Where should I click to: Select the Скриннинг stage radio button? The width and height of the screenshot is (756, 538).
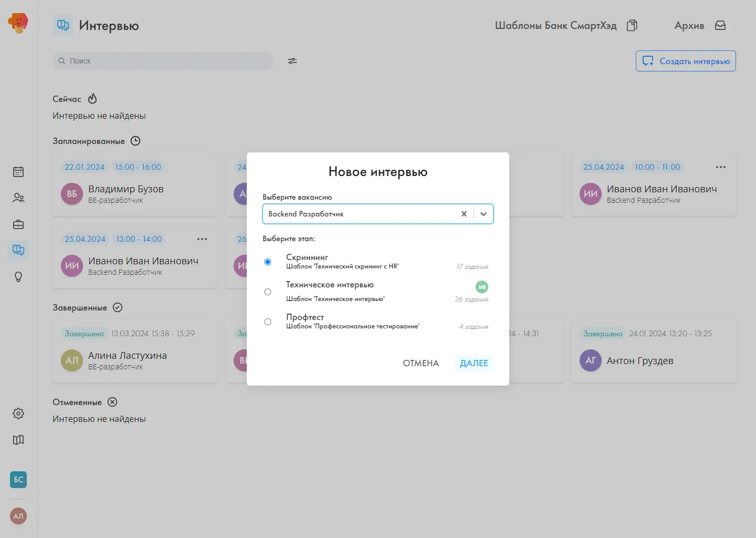coord(268,262)
